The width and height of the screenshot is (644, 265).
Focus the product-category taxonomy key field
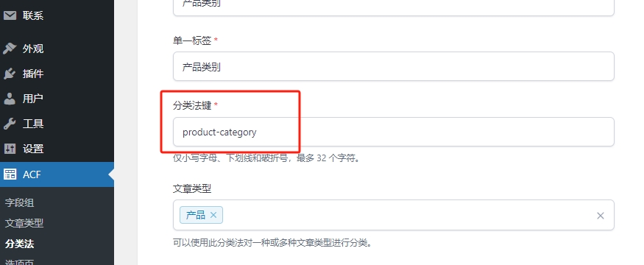(394, 132)
